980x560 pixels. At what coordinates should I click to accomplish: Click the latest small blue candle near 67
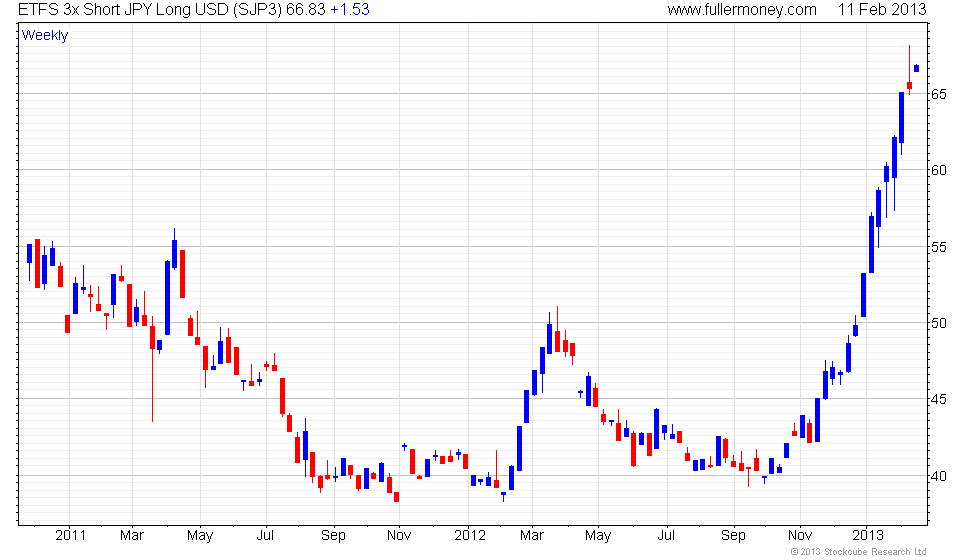(917, 68)
